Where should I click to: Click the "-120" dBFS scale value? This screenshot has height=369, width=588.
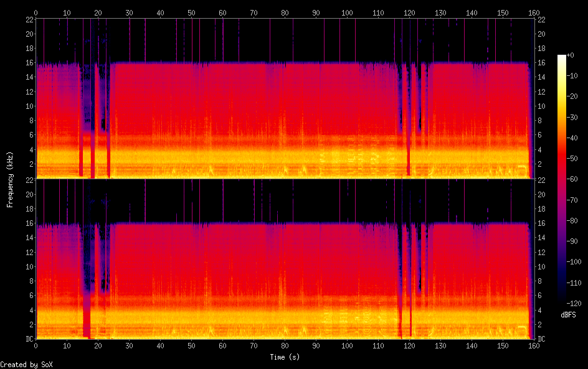click(574, 304)
